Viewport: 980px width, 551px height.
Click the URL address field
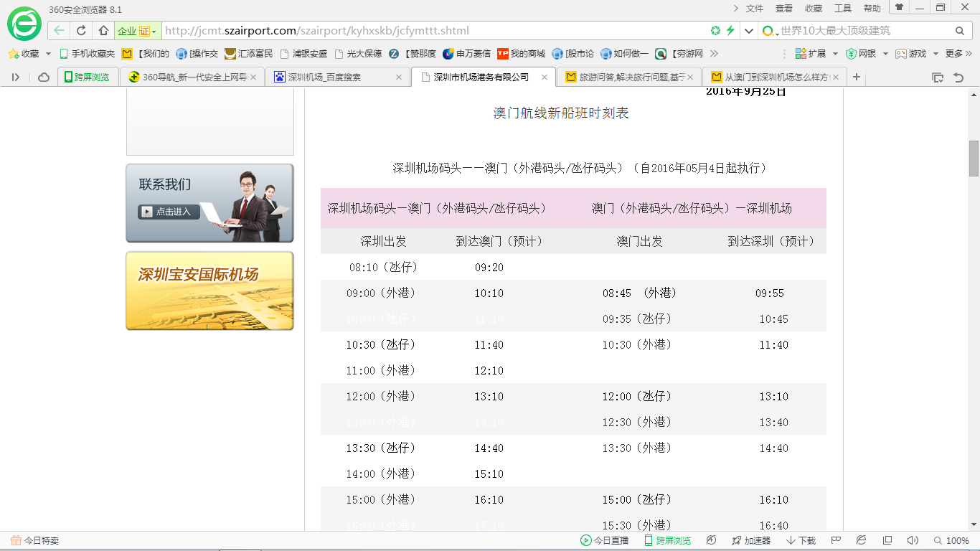click(434, 31)
